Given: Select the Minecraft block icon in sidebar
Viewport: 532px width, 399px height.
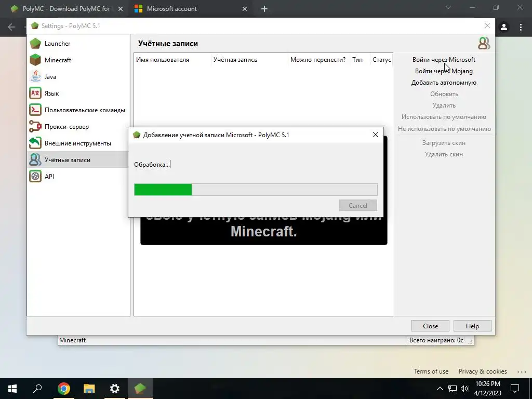Looking at the screenshot, I should pyautogui.click(x=35, y=60).
